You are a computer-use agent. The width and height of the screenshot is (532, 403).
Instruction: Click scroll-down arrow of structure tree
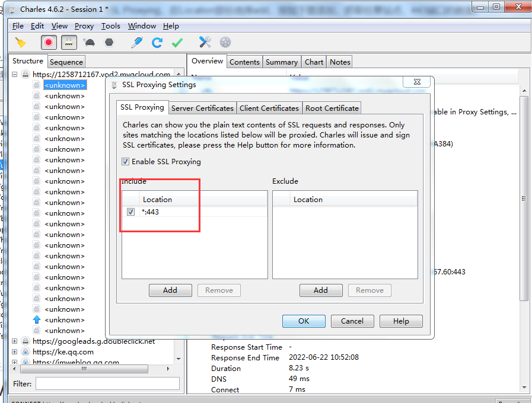tap(179, 359)
